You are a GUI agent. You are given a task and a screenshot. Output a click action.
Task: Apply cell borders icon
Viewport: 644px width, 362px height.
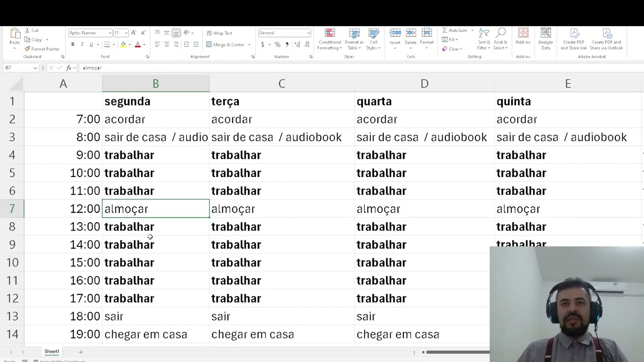[x=107, y=45]
